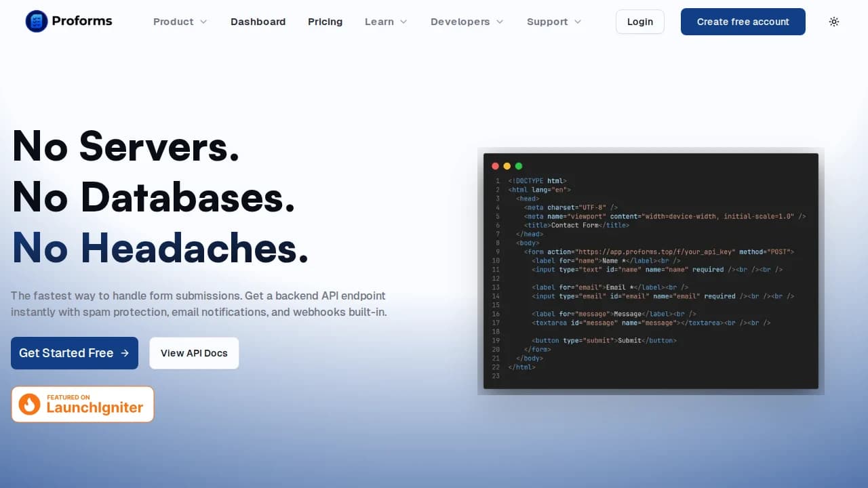Click the Proforms wordmark text
The width and height of the screenshot is (868, 488).
[81, 21]
